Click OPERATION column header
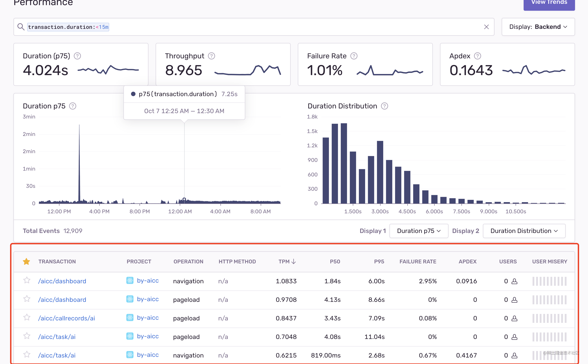 point(188,261)
